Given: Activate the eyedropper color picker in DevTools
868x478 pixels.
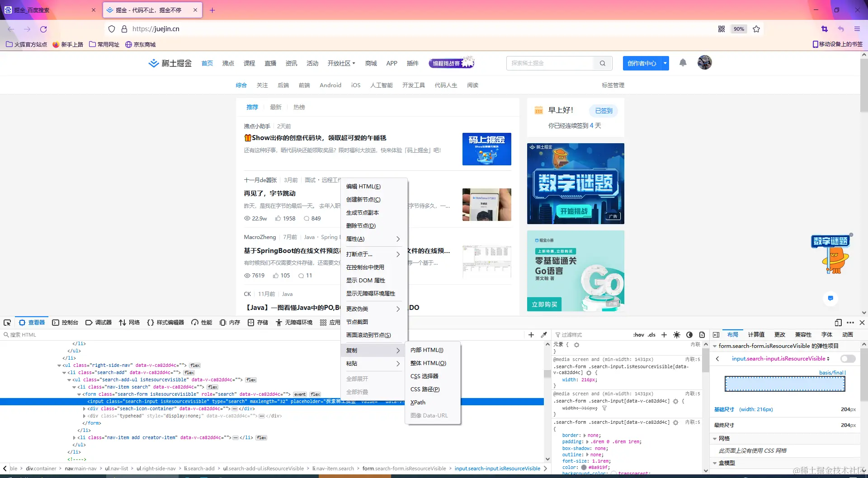Looking at the screenshot, I should coord(544,335).
